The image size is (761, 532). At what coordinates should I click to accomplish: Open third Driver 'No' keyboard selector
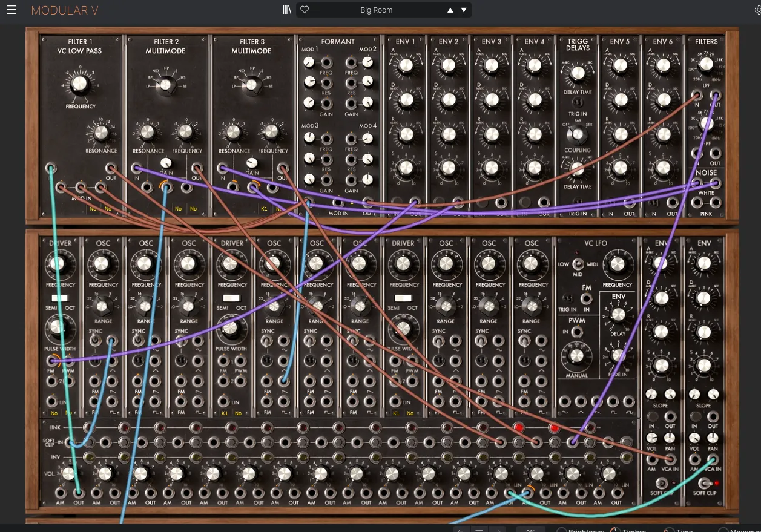point(410,413)
